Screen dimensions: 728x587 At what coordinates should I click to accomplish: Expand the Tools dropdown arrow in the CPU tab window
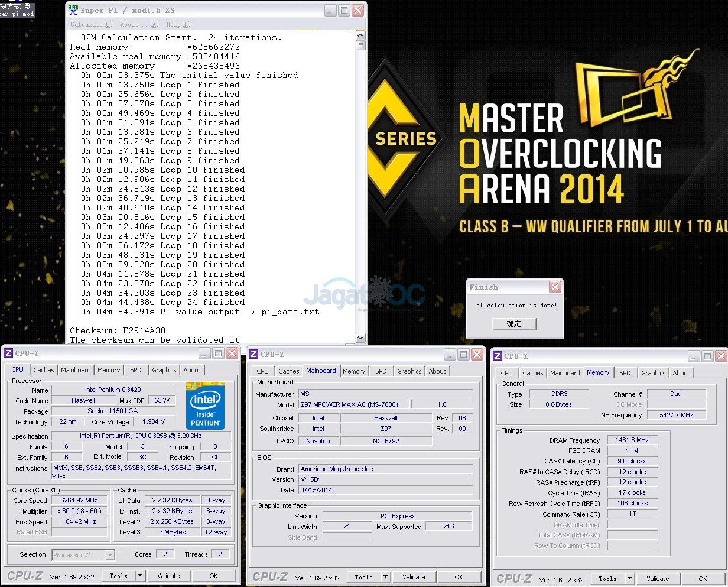click(140, 576)
